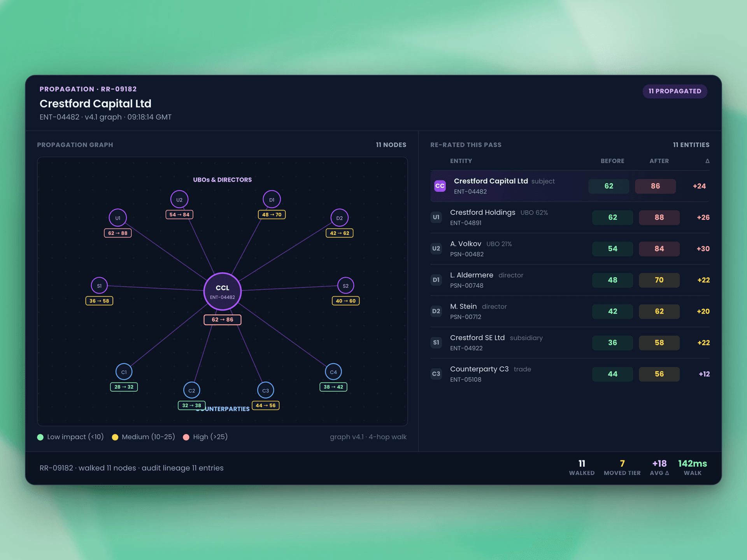Click the yellow Medium legend dot
747x560 pixels.
coord(115,437)
